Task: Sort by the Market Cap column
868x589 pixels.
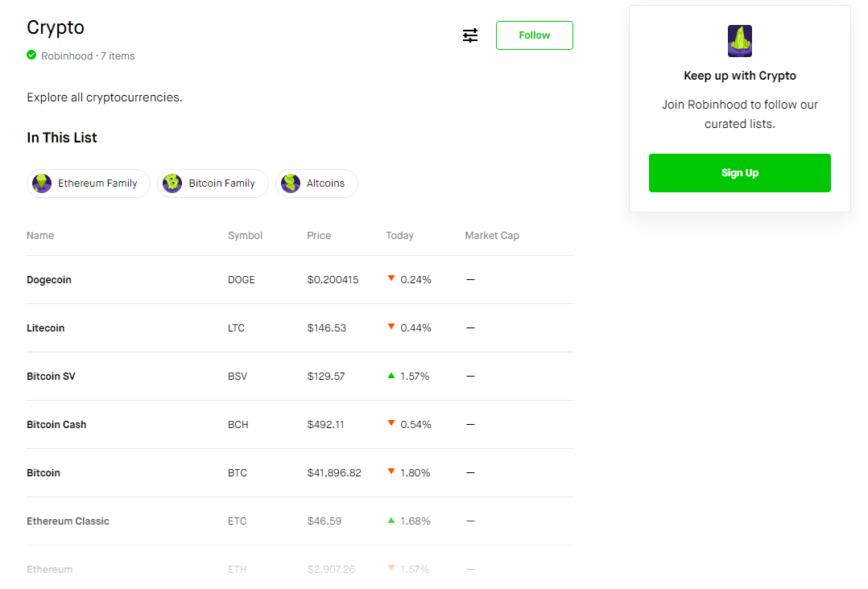Action: (x=492, y=236)
